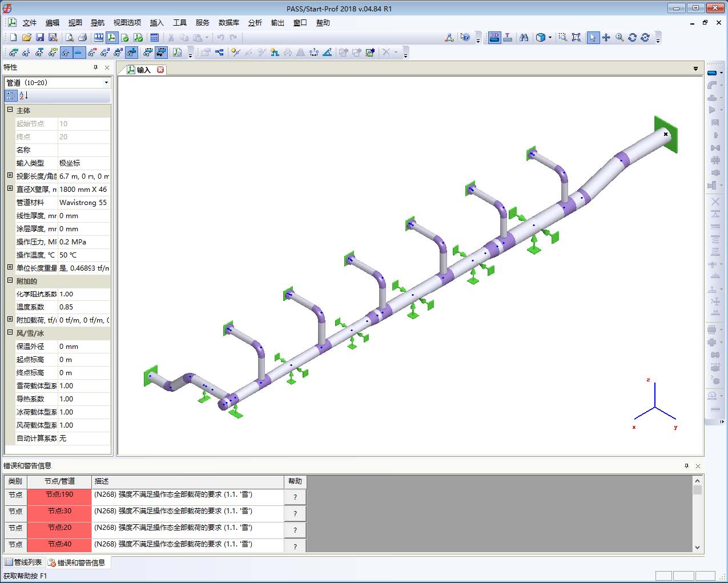This screenshot has height=583, width=728.
Task: Toggle categorized property view button
Action: tap(11, 96)
